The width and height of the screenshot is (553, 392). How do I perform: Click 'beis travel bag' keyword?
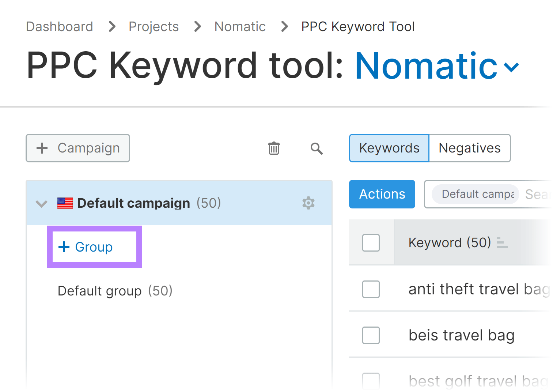tap(462, 335)
